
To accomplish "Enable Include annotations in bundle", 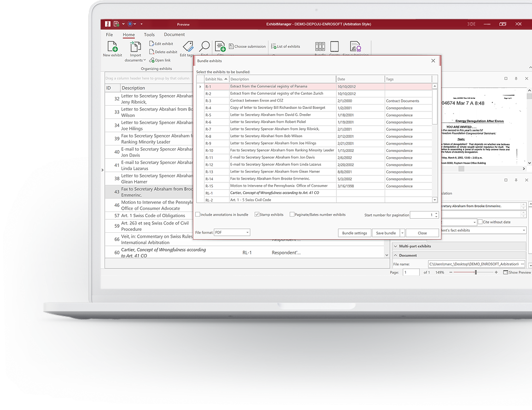I will coord(198,214).
